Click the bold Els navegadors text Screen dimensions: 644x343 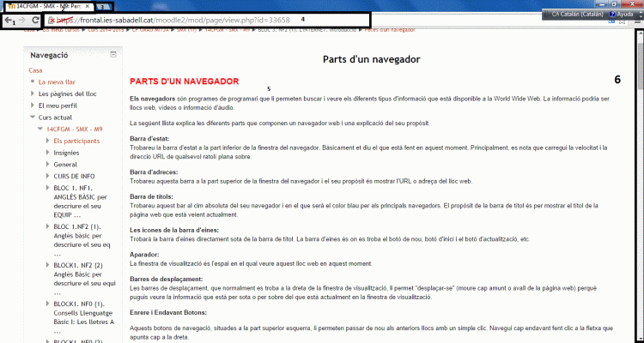pos(152,99)
